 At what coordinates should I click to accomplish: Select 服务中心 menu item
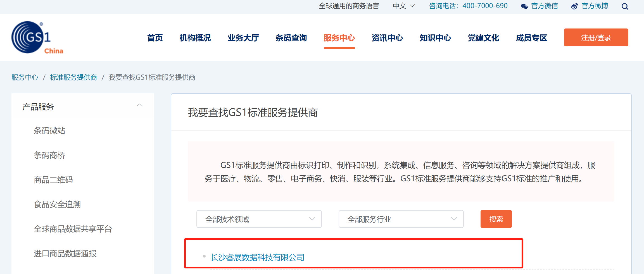point(339,38)
